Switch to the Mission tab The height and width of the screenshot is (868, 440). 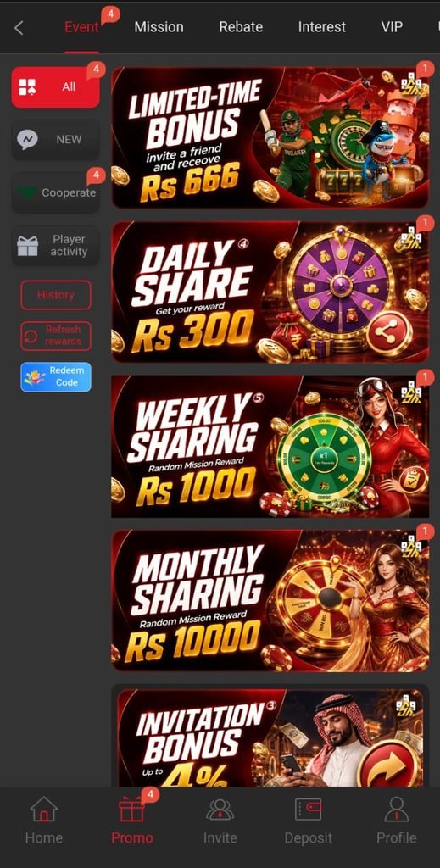pos(159,26)
